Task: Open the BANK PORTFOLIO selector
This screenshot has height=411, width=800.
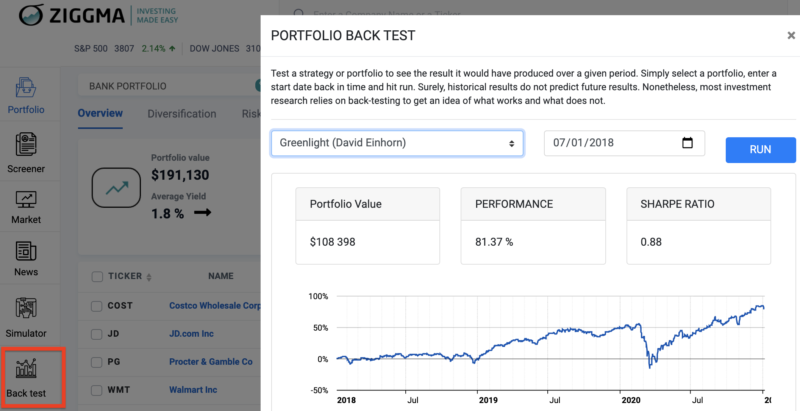Action: click(x=169, y=86)
